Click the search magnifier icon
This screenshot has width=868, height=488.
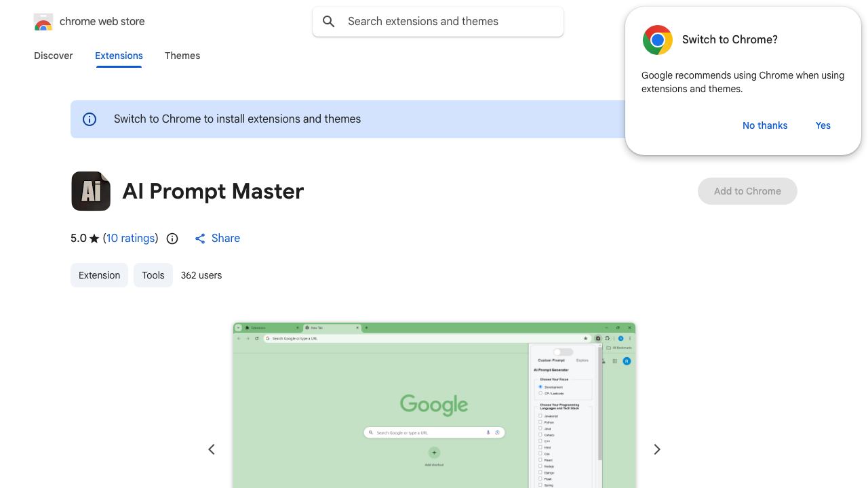pos(329,22)
